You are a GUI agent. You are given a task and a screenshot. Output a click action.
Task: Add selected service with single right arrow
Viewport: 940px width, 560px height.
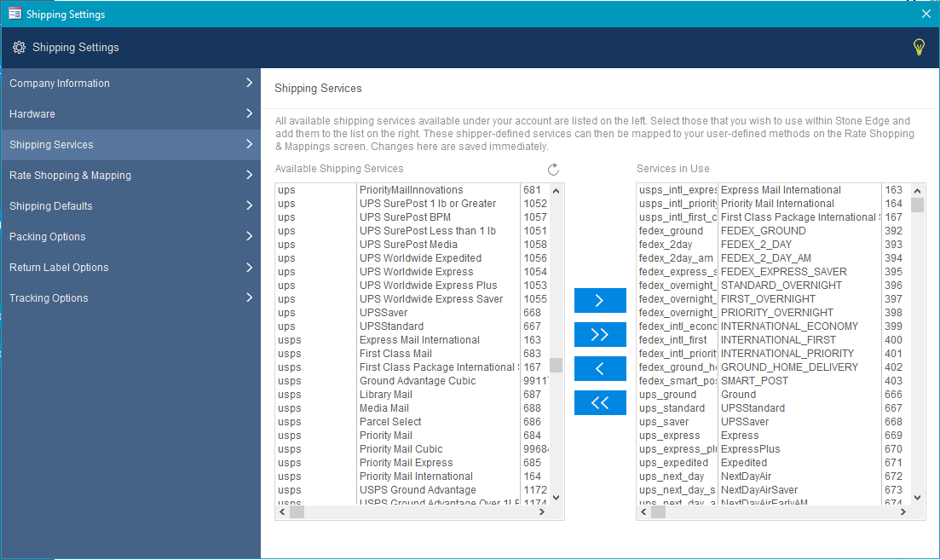pyautogui.click(x=600, y=300)
